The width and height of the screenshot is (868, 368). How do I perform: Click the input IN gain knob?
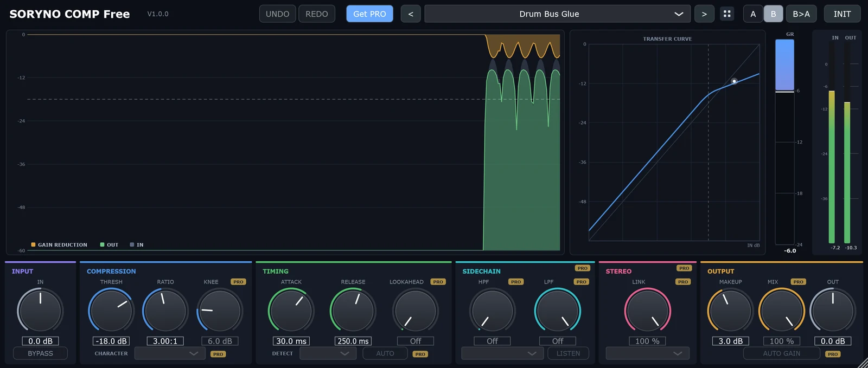point(40,310)
